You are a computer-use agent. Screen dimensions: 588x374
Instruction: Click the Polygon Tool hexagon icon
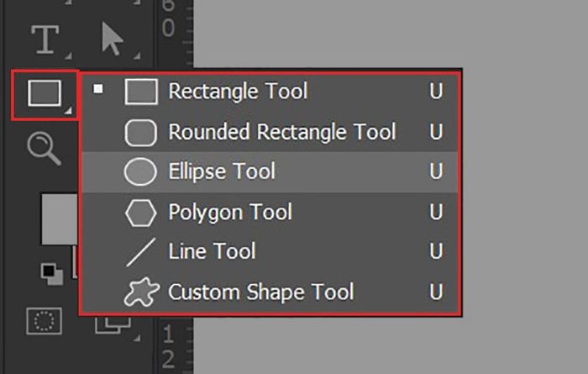[x=141, y=213]
